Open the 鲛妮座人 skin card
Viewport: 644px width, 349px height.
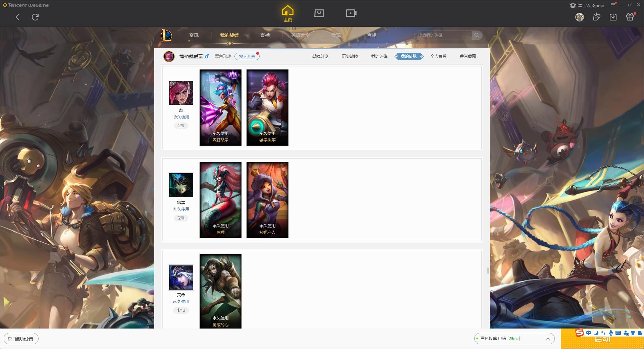point(267,200)
